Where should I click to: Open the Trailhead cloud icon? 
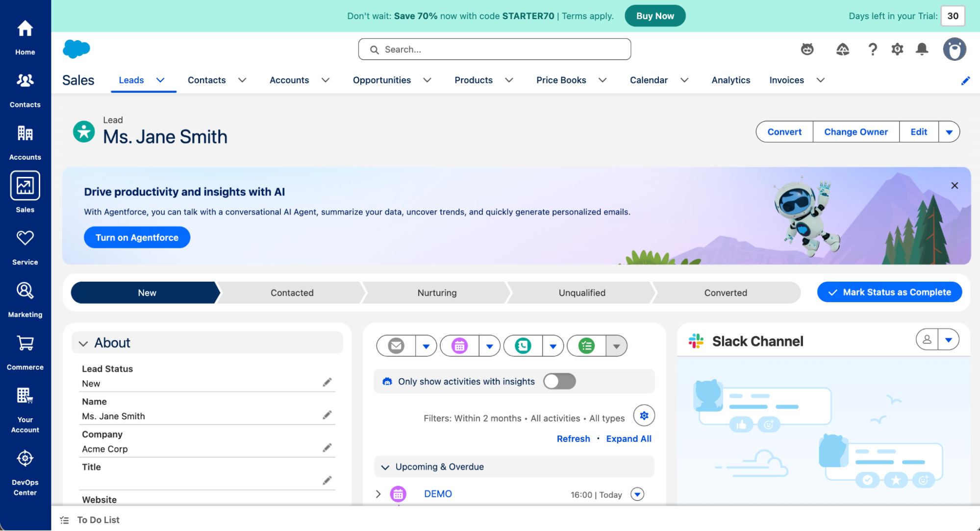point(842,49)
